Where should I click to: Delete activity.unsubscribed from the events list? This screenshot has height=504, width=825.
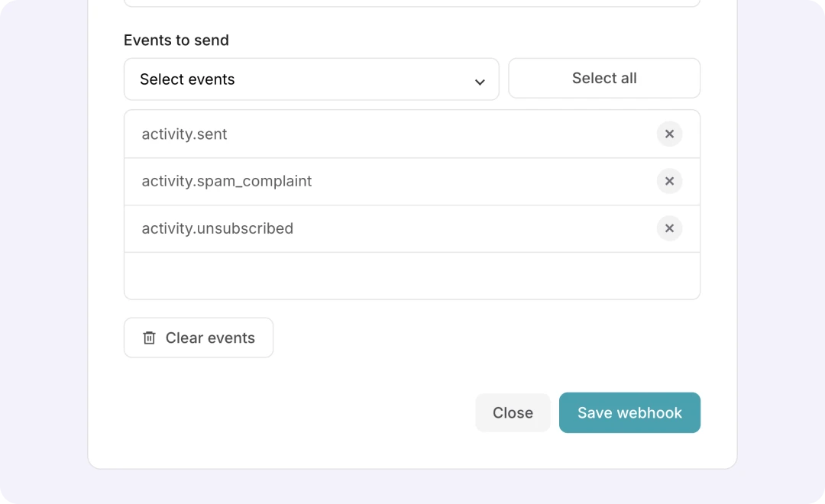669,228
